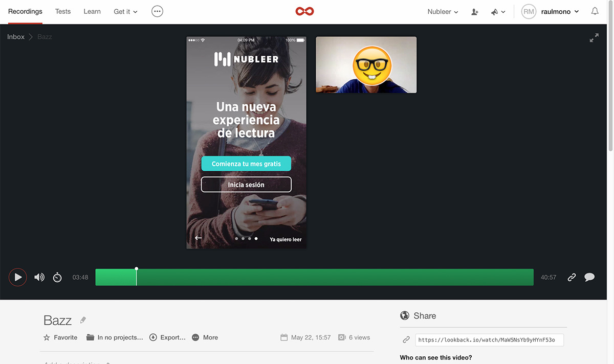The width and height of the screenshot is (614, 364).
Task: Click the add team member icon
Action: [x=475, y=12]
